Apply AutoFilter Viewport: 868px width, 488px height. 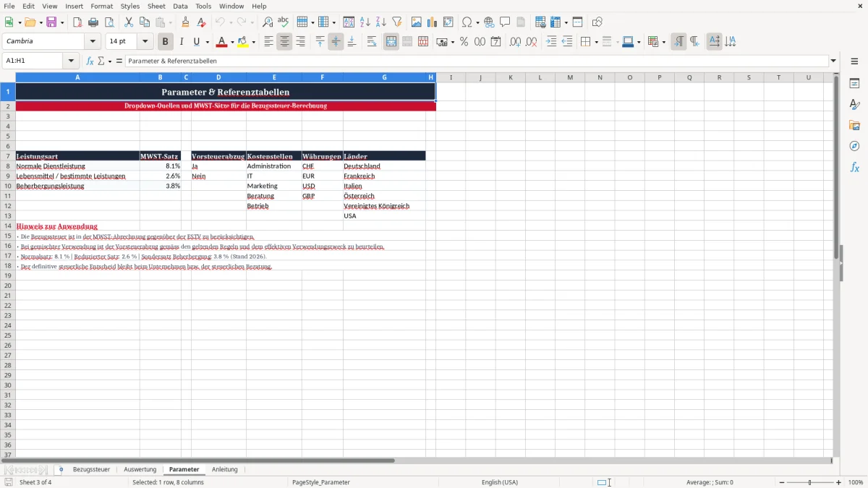397,22
